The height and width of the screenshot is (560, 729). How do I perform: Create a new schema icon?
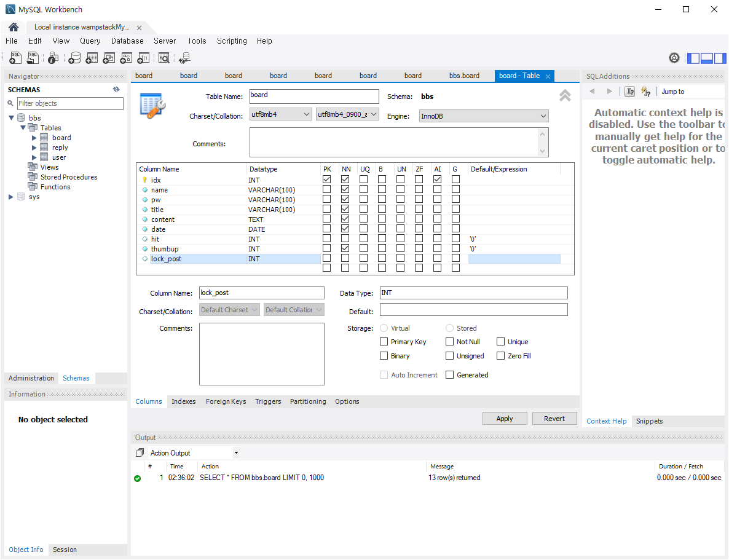[x=74, y=58]
